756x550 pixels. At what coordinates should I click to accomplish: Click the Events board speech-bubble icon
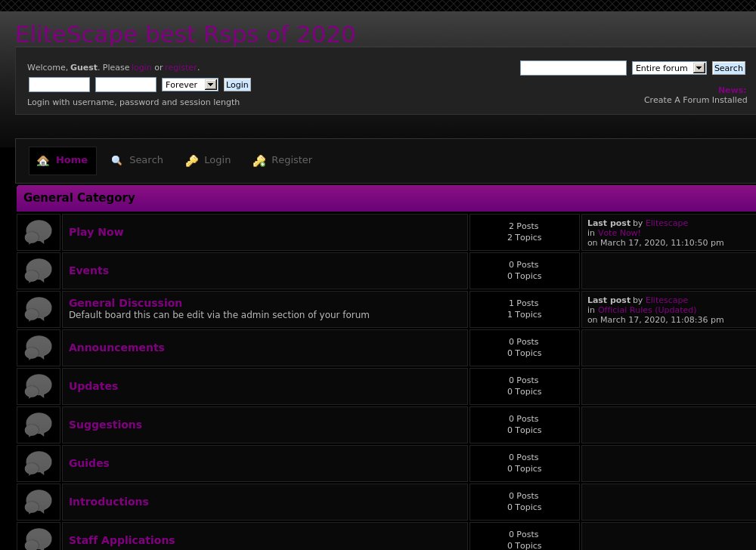[39, 270]
